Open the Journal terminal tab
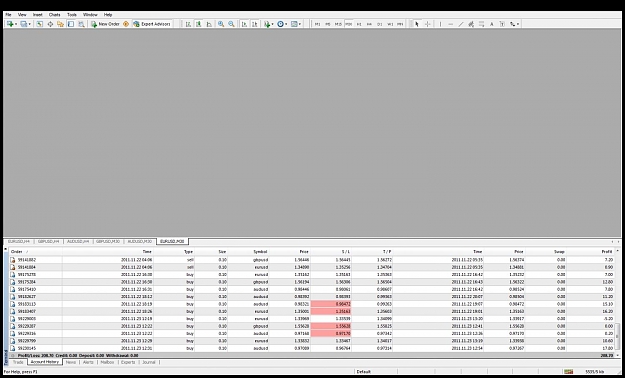The image size is (625, 378). click(149, 362)
